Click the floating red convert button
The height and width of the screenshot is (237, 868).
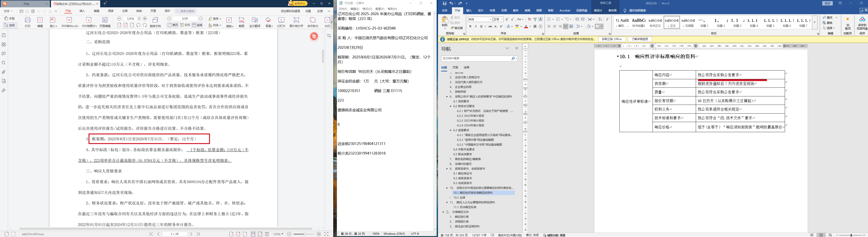click(x=314, y=36)
